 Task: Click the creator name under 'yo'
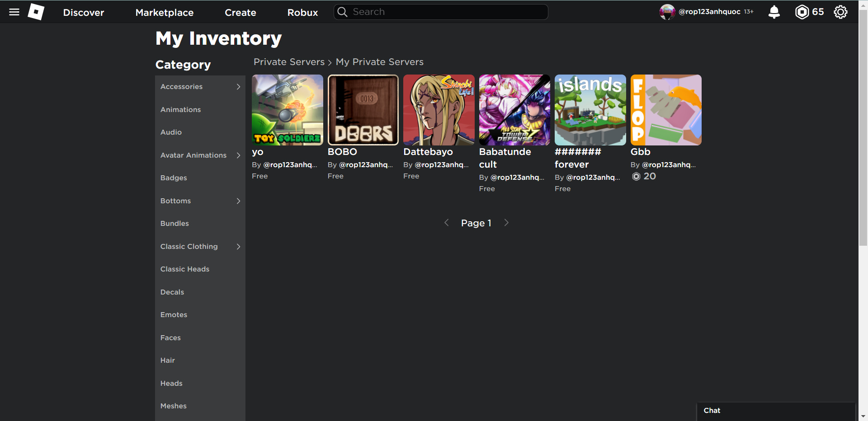[290, 165]
